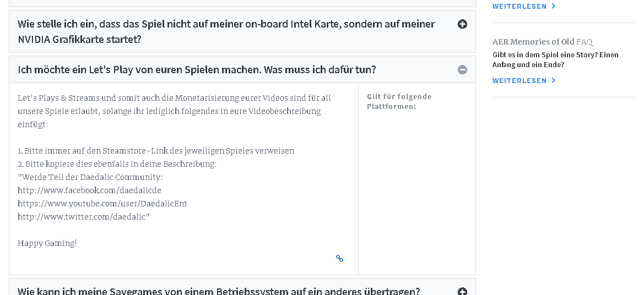Image resolution: width=644 pixels, height=295 pixels.
Task: Click the Steamstore-Link instruction line
Action: pyautogui.click(x=156, y=151)
